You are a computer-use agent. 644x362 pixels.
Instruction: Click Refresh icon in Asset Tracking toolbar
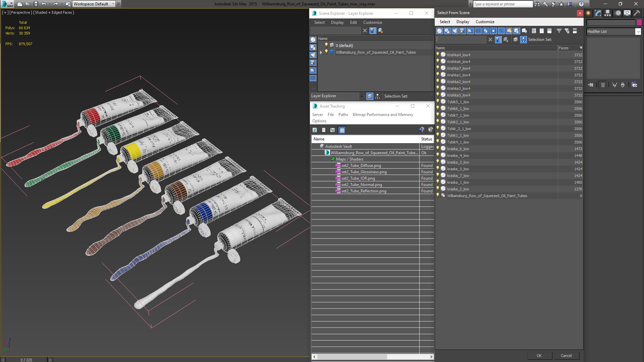click(315, 130)
